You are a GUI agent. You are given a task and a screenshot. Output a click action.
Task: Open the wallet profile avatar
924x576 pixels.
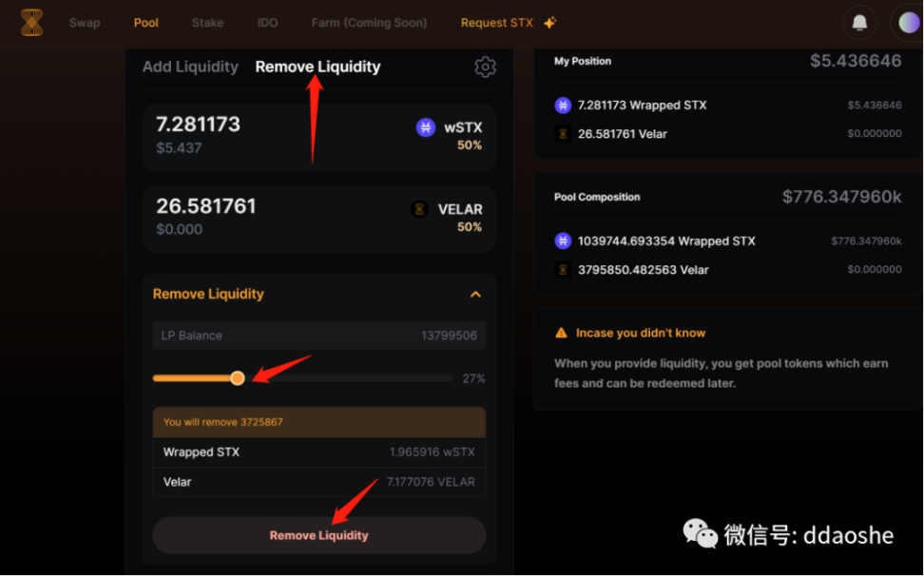(908, 23)
